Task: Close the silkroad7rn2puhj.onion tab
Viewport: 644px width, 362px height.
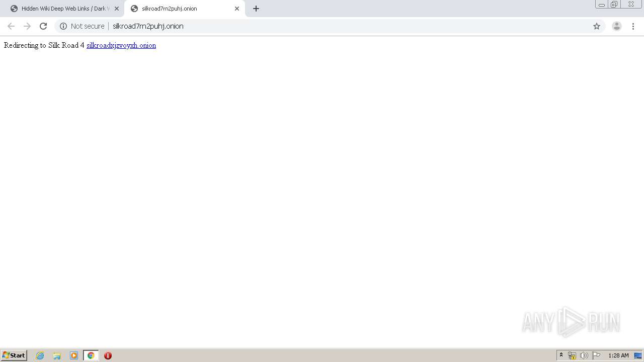Action: pyautogui.click(x=237, y=9)
